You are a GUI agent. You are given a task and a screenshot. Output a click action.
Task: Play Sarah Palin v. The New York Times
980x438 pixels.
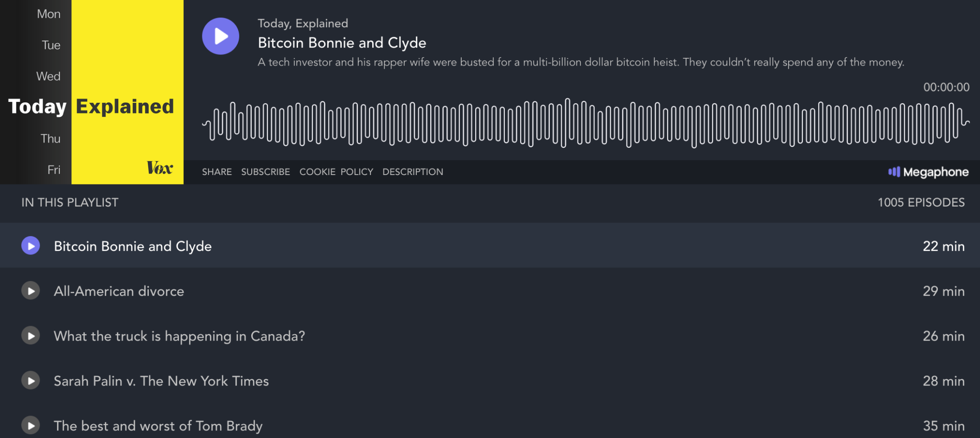coord(31,381)
